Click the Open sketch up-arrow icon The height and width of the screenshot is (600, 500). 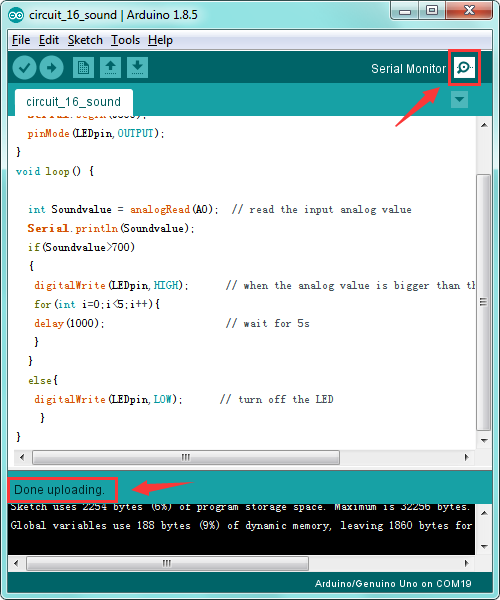pyautogui.click(x=111, y=68)
